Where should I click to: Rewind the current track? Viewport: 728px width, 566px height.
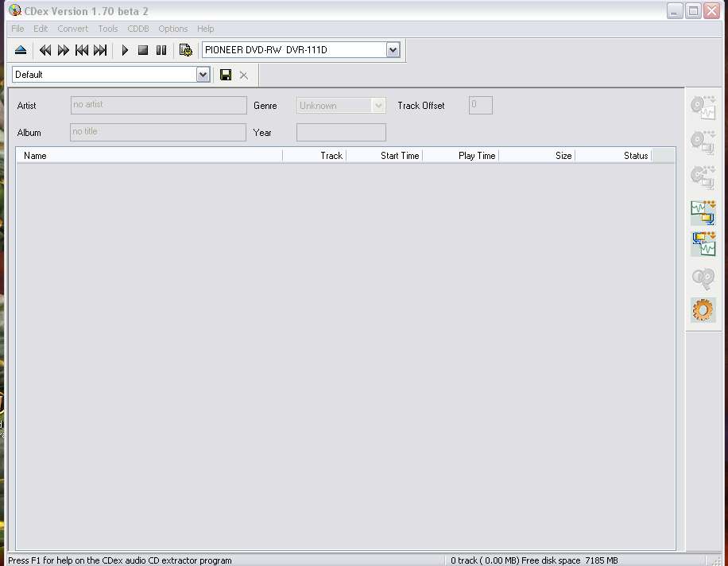click(x=45, y=50)
